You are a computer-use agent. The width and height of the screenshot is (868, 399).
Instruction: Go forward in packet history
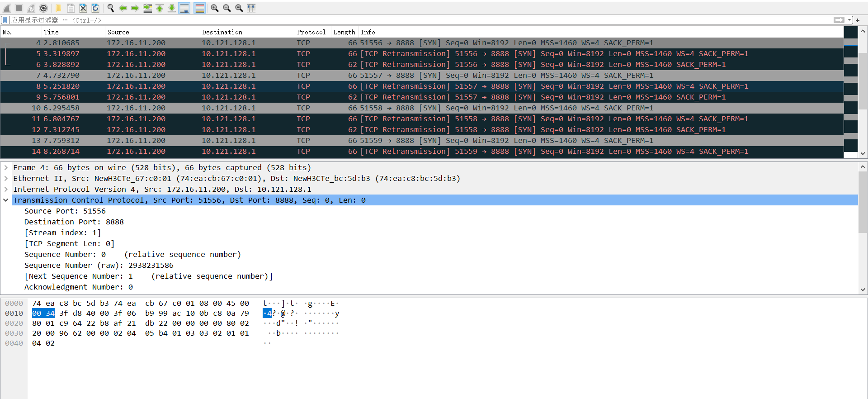[135, 8]
